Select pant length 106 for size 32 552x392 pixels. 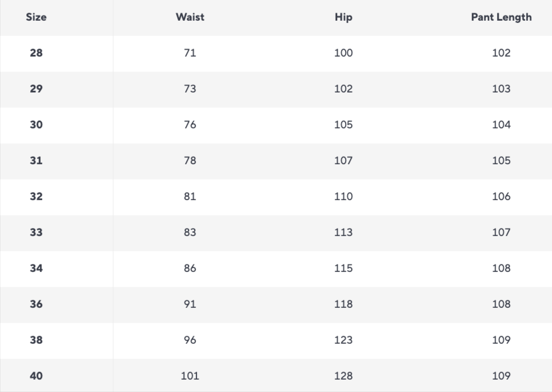501,196
